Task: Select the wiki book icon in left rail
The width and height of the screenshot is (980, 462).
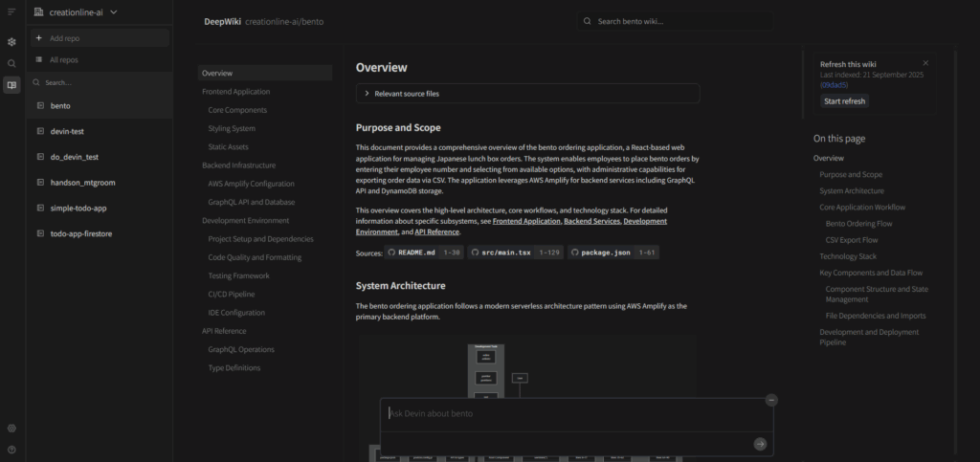Action: (x=11, y=85)
